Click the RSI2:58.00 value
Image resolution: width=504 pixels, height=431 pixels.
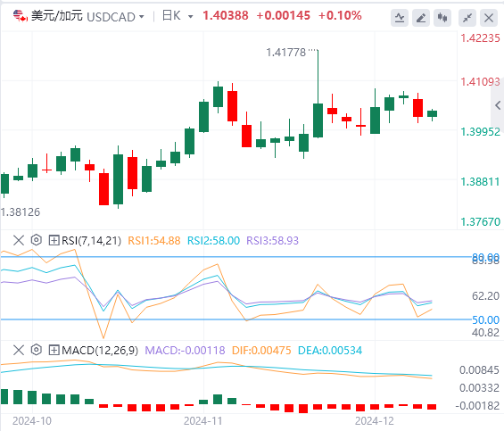[213, 241]
